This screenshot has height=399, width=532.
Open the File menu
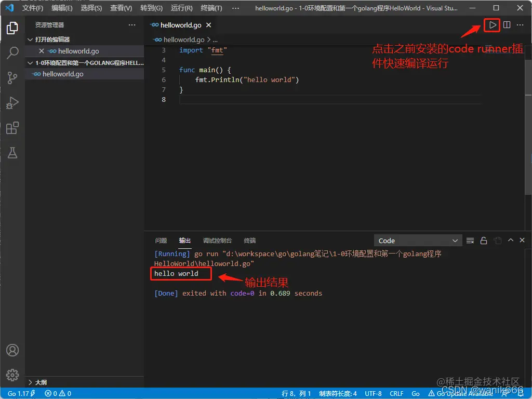click(33, 8)
